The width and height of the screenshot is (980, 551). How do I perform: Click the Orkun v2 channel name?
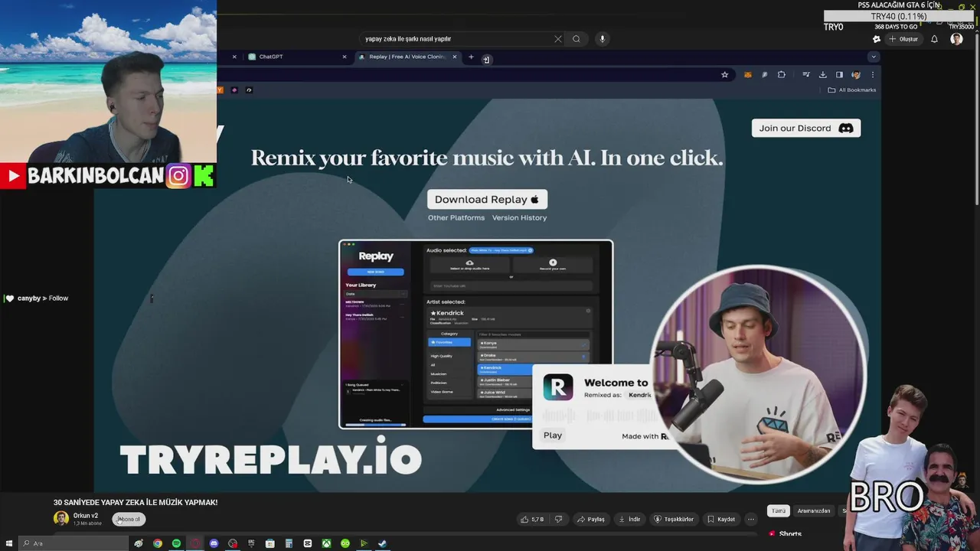coord(86,516)
